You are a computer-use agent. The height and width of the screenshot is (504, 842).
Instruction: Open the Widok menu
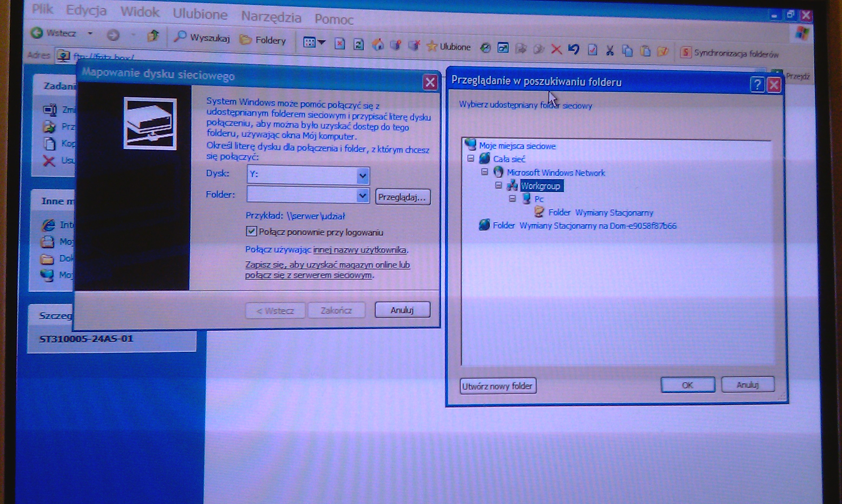(140, 12)
